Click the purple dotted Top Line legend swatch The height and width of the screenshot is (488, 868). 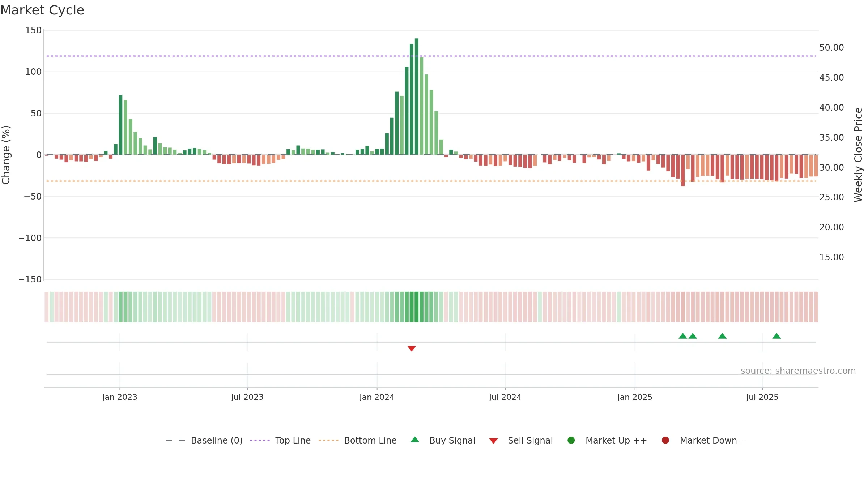[260, 440]
